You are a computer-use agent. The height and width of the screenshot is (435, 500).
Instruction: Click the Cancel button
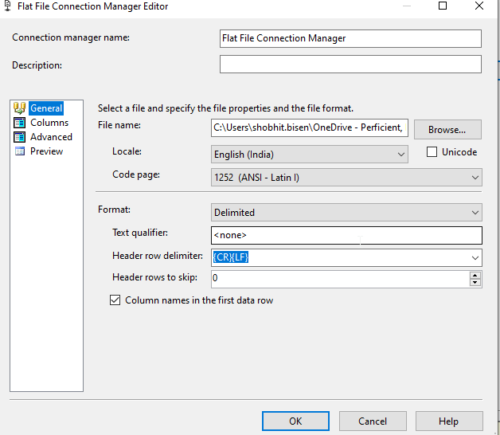tap(373, 421)
